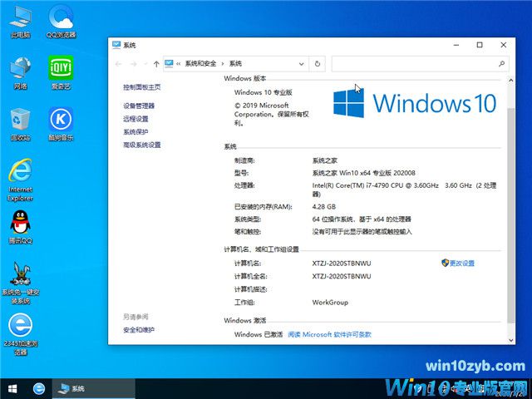Click the scrollbar down arrow

510,340
